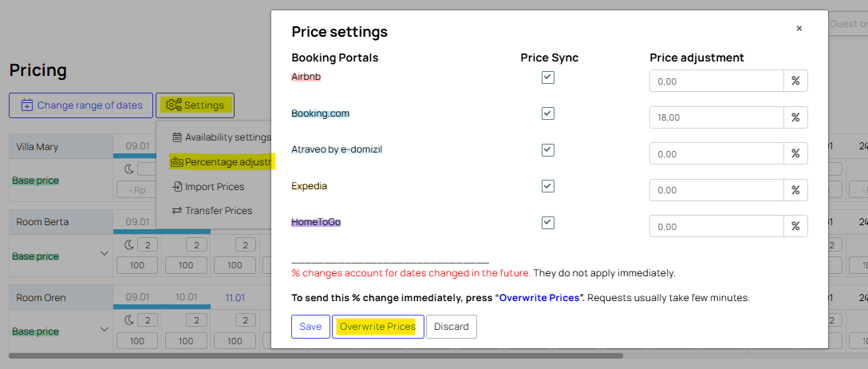Click the blue “Overwrite Prices” text in instructions
The image size is (868, 369).
click(539, 298)
